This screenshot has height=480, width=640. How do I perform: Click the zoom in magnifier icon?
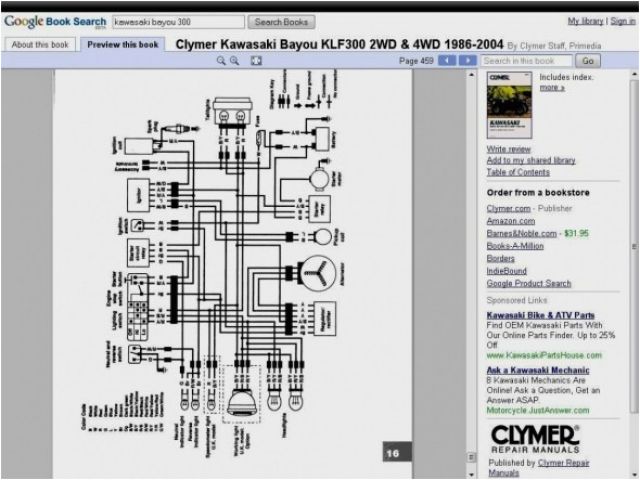pos(221,61)
